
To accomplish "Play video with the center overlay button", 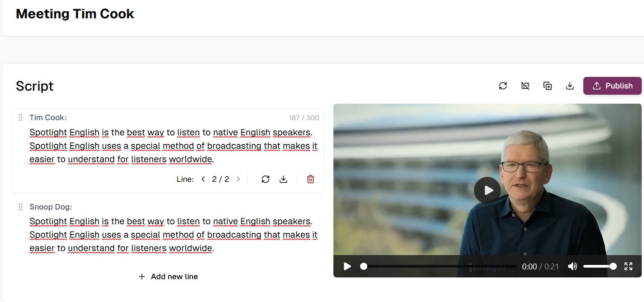I will 487,190.
